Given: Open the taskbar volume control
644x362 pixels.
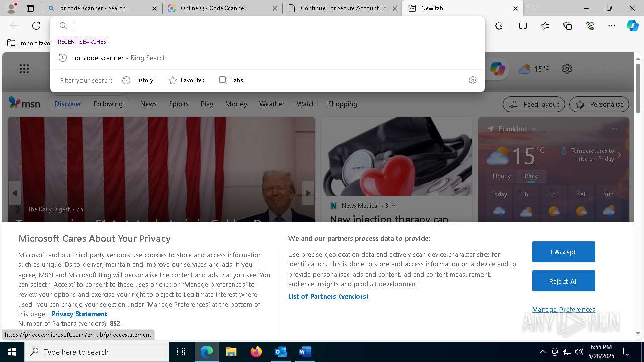Looking at the screenshot, I should (579, 352).
